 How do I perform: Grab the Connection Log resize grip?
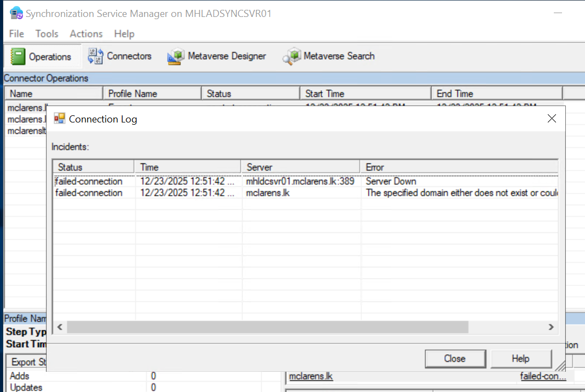click(560, 366)
